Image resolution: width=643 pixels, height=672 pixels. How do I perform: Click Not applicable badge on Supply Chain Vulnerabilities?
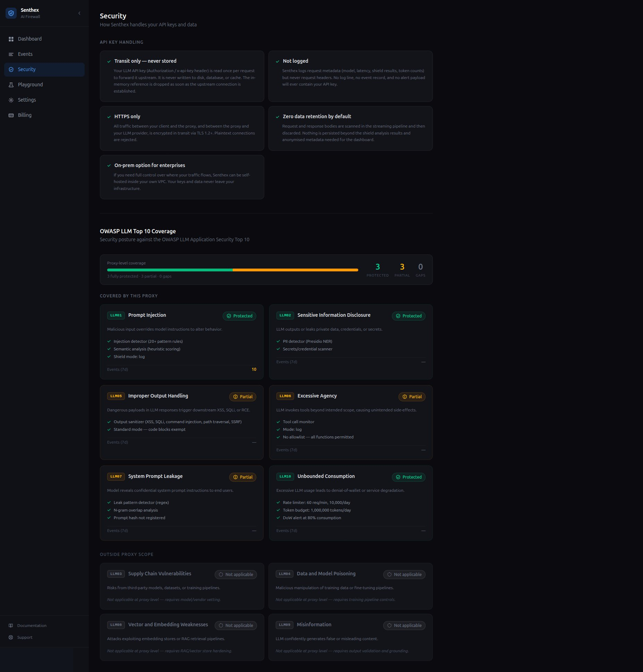[x=236, y=575]
